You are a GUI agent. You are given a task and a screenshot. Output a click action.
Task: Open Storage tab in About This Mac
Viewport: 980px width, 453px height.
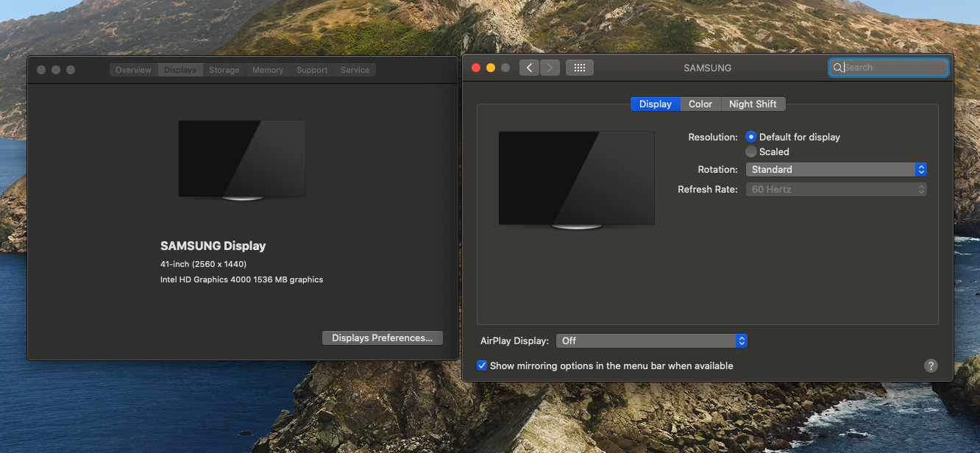(x=224, y=70)
